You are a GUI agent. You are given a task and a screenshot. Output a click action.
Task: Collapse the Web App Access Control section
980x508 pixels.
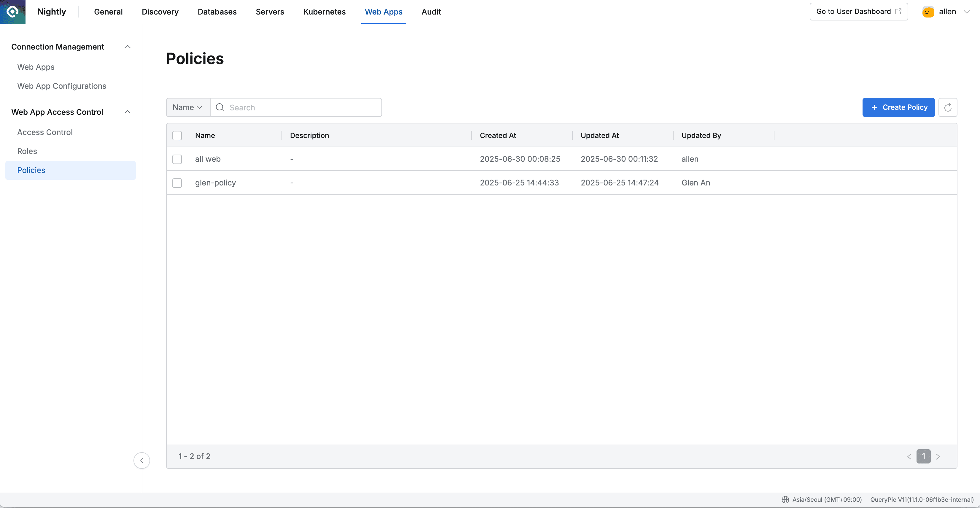pos(128,112)
